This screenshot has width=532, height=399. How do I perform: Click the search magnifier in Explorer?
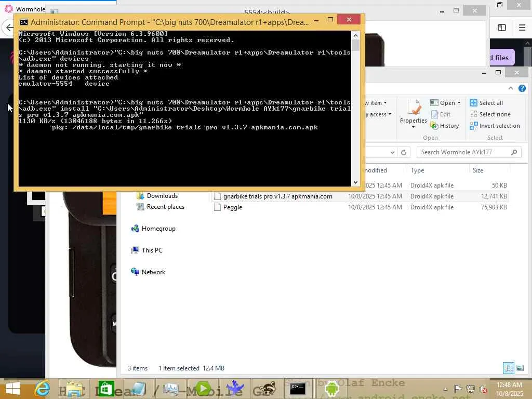pos(514,152)
